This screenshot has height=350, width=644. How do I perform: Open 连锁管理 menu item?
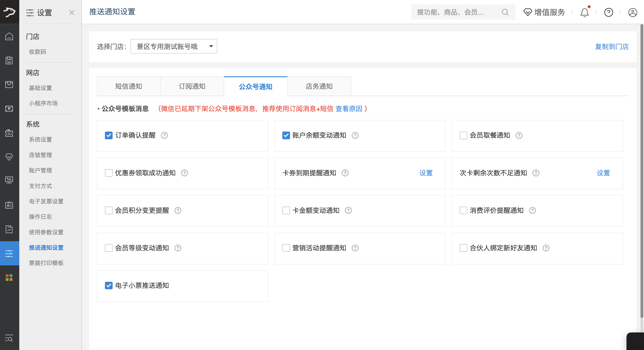click(40, 155)
